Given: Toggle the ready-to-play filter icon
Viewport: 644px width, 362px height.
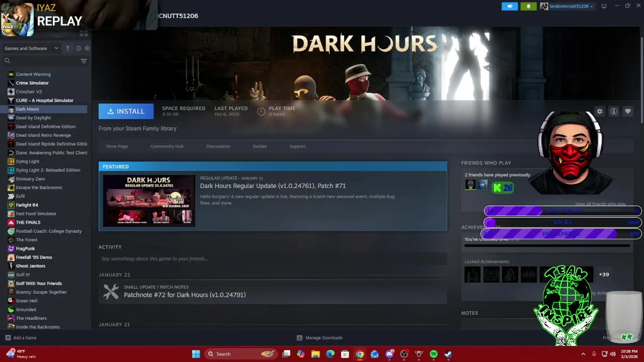Looking at the screenshot, I should click(87, 48).
